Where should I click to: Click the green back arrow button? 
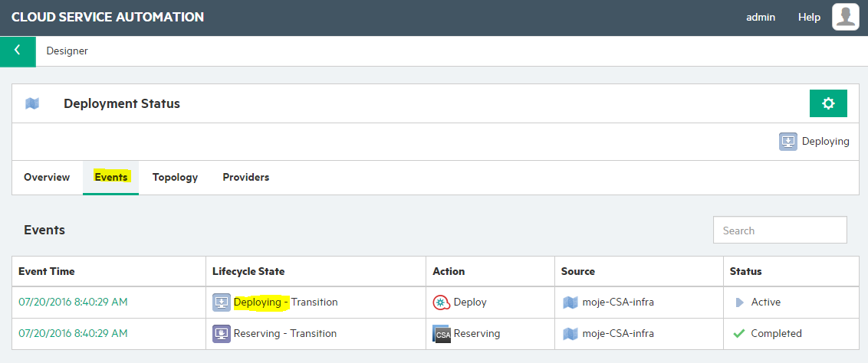click(x=18, y=51)
